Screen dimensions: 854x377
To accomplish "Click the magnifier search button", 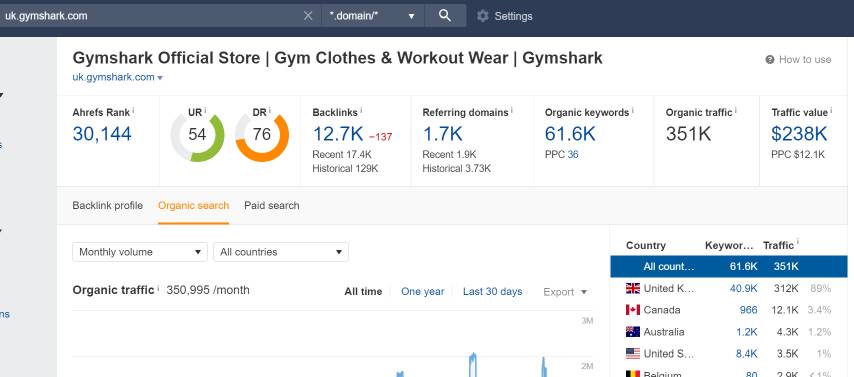I will click(x=445, y=16).
